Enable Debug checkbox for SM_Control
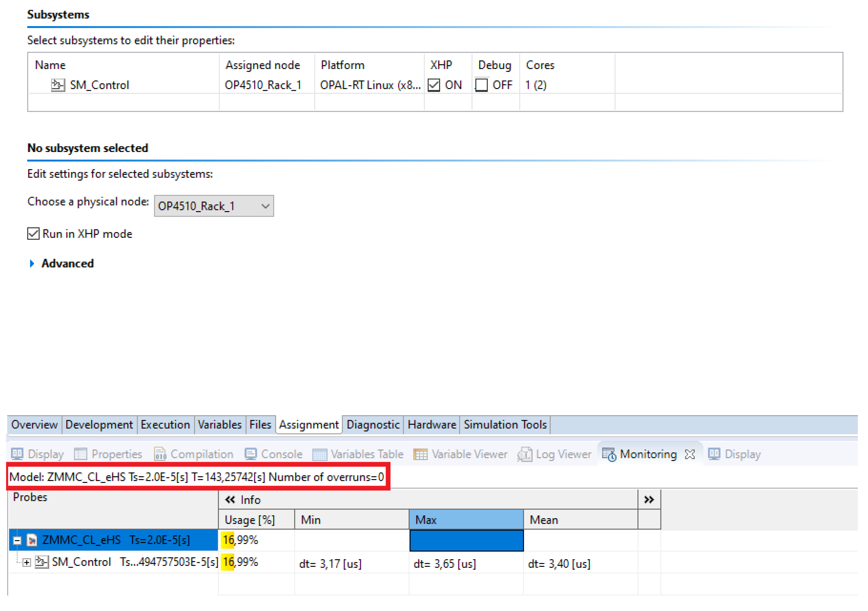This screenshot has height=611, width=868. click(481, 85)
